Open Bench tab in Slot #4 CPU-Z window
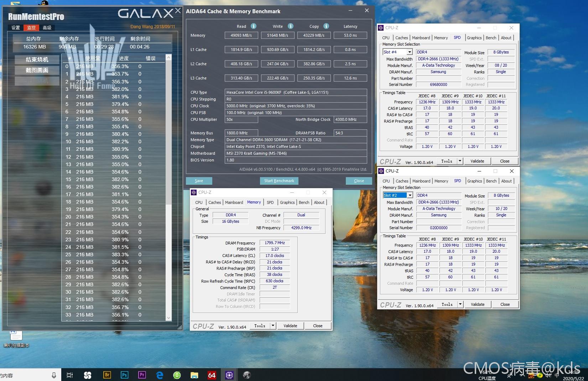The width and height of the screenshot is (588, 381). [x=491, y=38]
